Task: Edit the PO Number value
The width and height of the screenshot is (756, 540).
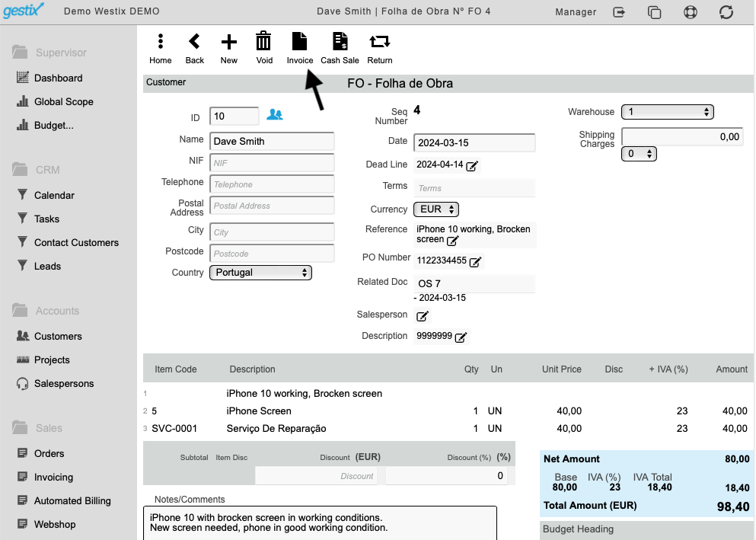Action: click(x=475, y=262)
